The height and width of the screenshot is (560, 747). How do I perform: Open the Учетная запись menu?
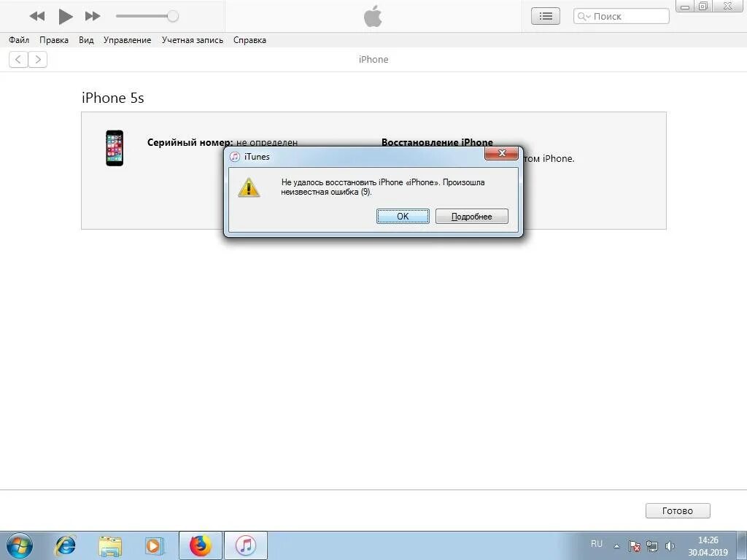[x=193, y=40]
